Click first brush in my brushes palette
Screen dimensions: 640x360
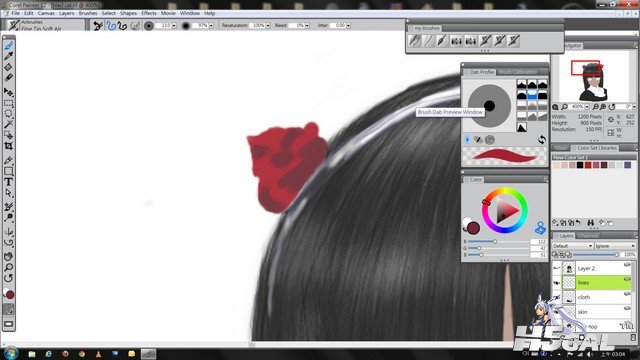pyautogui.click(x=415, y=40)
